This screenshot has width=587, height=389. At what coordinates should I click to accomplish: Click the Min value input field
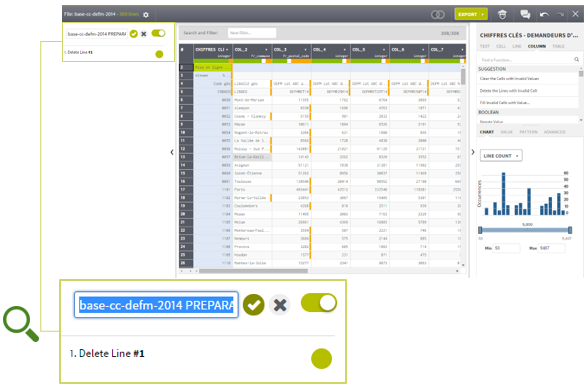(x=506, y=248)
